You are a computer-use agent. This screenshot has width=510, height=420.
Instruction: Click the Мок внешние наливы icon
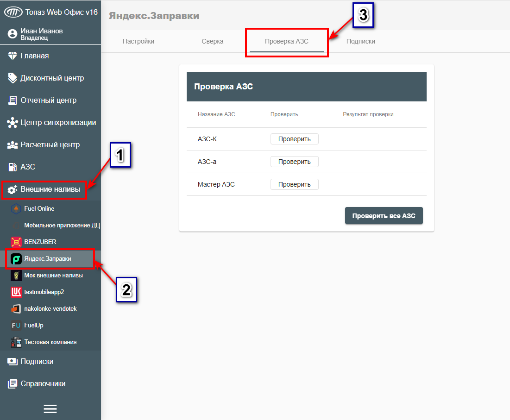16,276
